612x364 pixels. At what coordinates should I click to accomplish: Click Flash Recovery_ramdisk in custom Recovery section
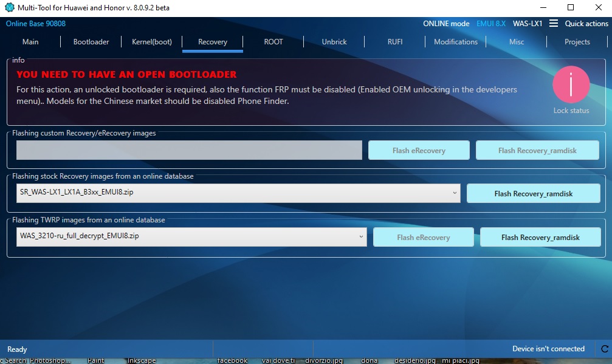click(537, 150)
